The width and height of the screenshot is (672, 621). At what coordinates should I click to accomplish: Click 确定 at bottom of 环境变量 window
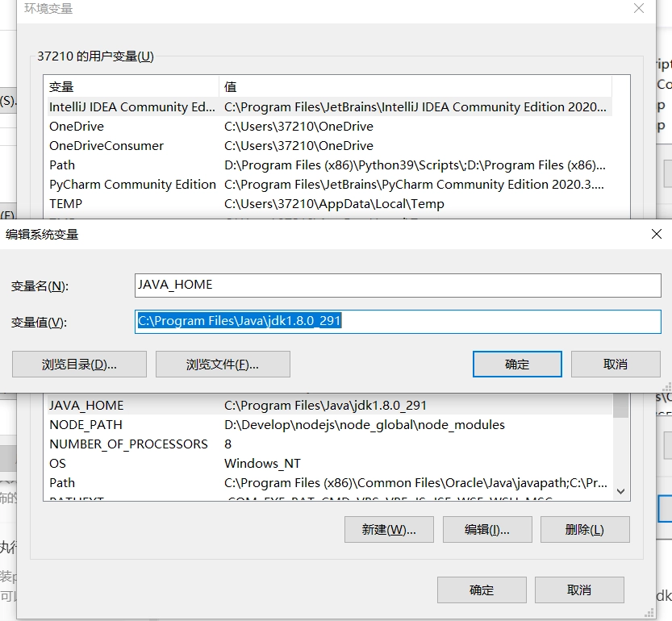pos(482,590)
